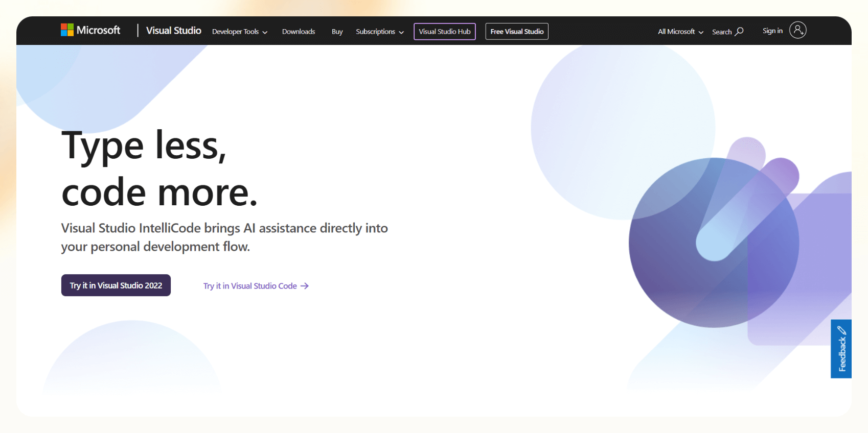Click the Microsoft logo

pos(90,30)
